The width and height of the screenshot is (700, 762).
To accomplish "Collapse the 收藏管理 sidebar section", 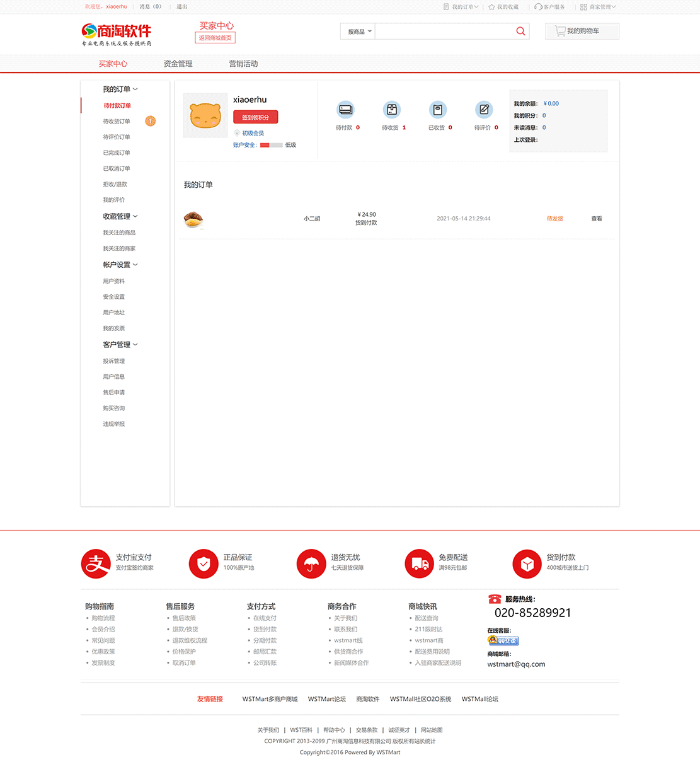I will [x=120, y=216].
